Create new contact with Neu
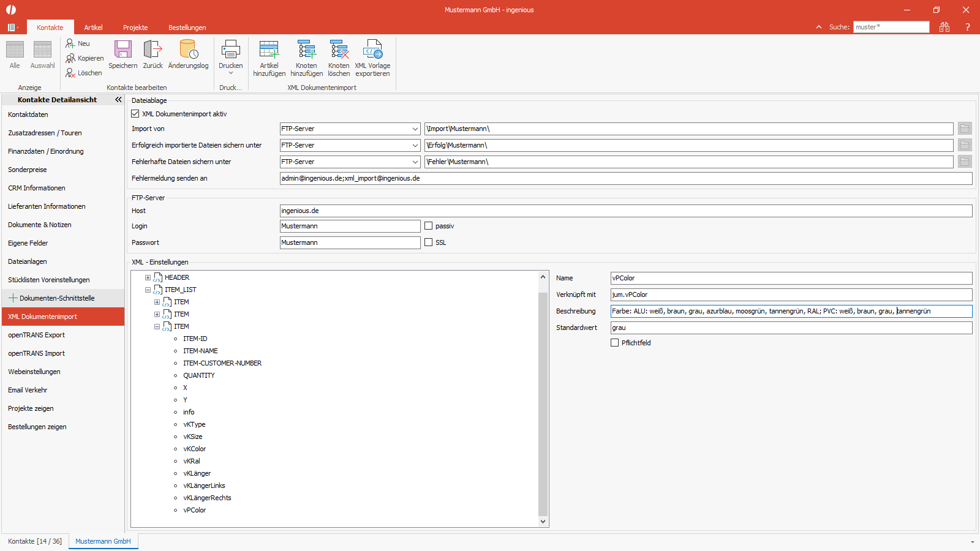 click(78, 43)
